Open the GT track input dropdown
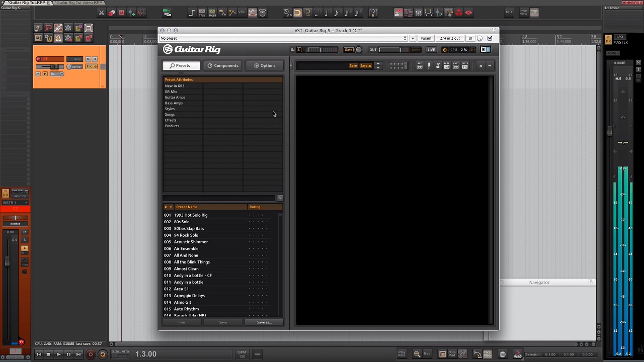644x362 pixels. [57, 74]
